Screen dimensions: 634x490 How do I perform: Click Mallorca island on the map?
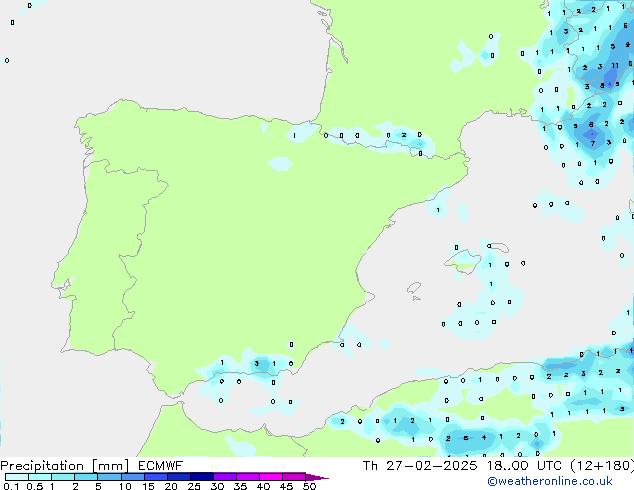(463, 260)
